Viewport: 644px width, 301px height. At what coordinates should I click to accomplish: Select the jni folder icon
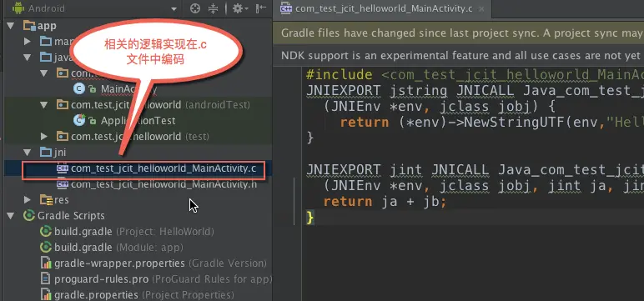[x=46, y=153]
